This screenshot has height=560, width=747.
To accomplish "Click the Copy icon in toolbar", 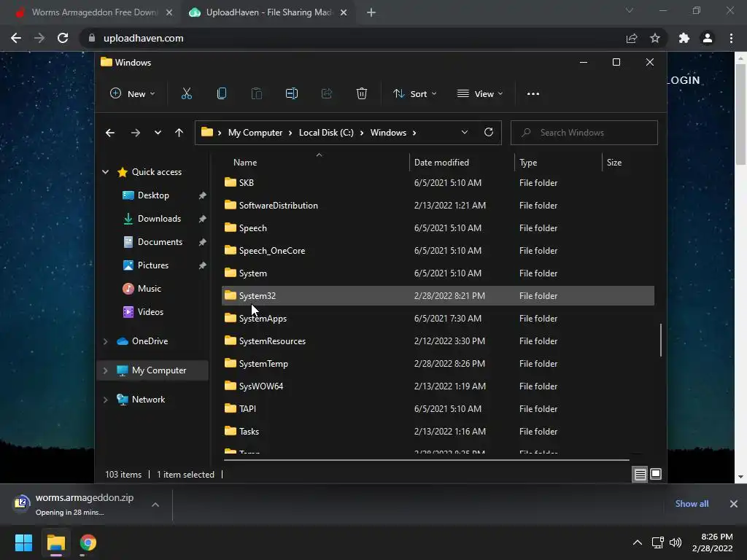I will [222, 94].
